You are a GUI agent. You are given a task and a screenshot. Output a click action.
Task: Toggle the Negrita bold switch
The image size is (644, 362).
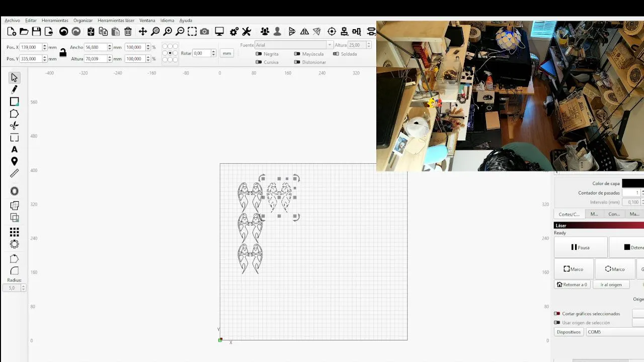[x=259, y=54]
